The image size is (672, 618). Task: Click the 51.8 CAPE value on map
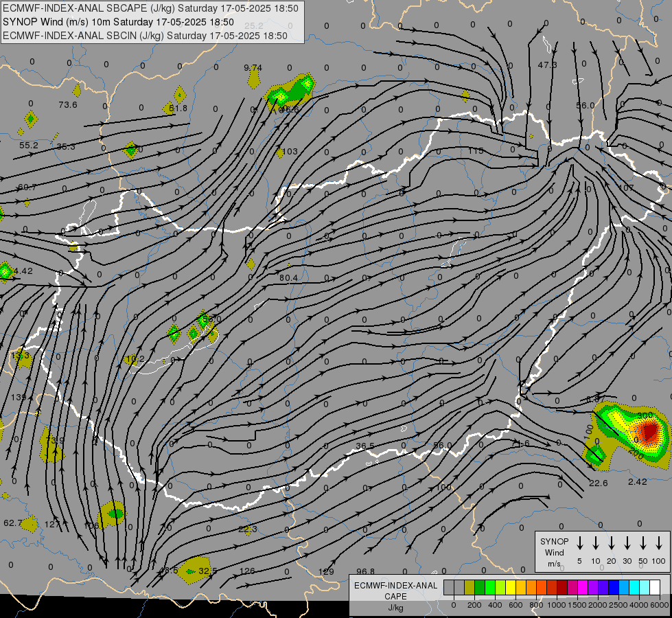click(x=178, y=108)
